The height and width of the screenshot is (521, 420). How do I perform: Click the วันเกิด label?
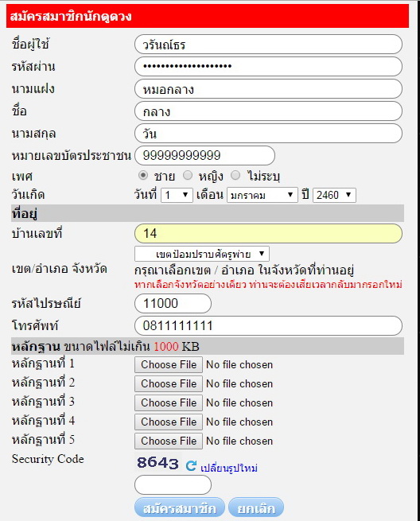coord(28,194)
